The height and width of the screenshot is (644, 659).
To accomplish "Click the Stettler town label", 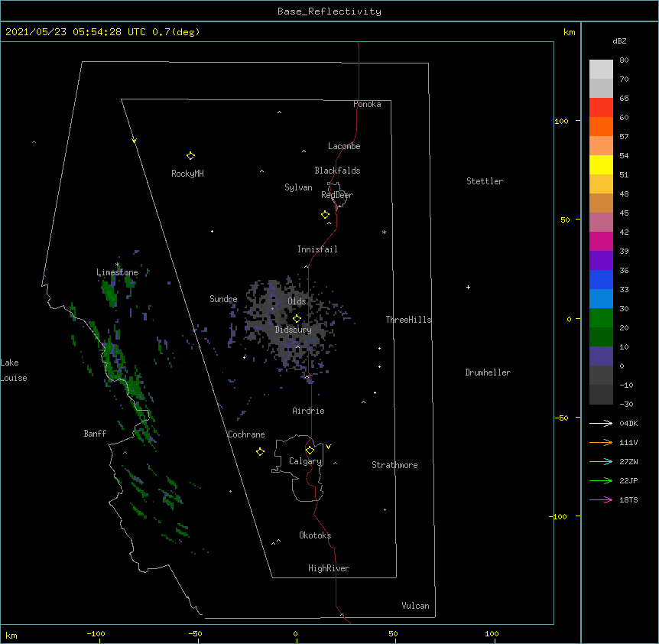I will [x=485, y=181].
